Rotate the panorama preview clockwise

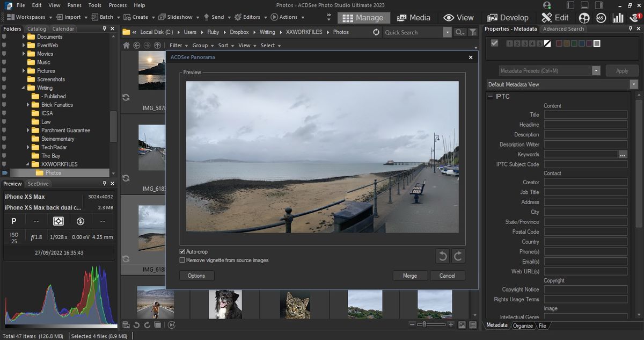coord(458,256)
